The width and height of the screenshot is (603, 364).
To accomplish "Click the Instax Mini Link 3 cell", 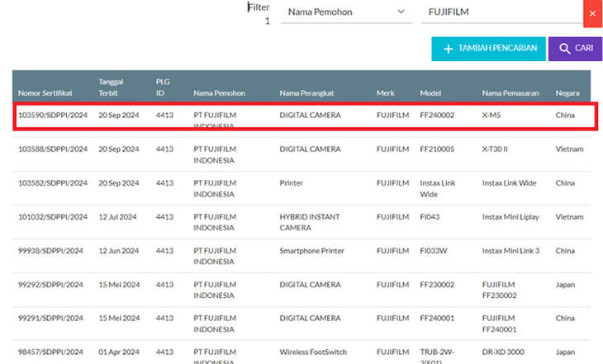I will pyautogui.click(x=510, y=251).
